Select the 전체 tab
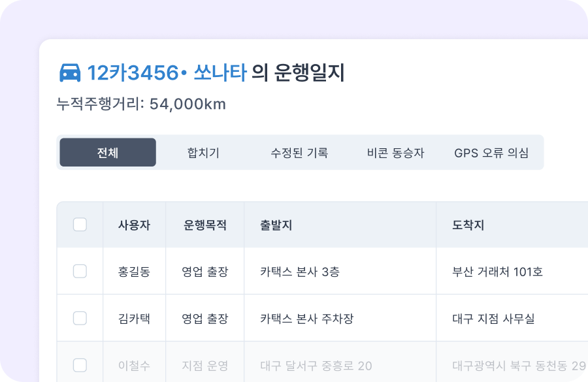This screenshot has width=588, height=382. pos(108,153)
